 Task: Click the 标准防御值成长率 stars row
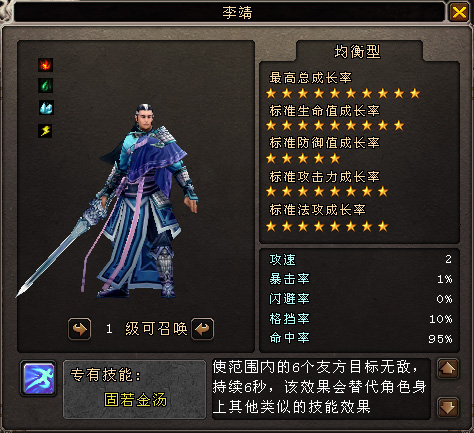pyautogui.click(x=303, y=158)
